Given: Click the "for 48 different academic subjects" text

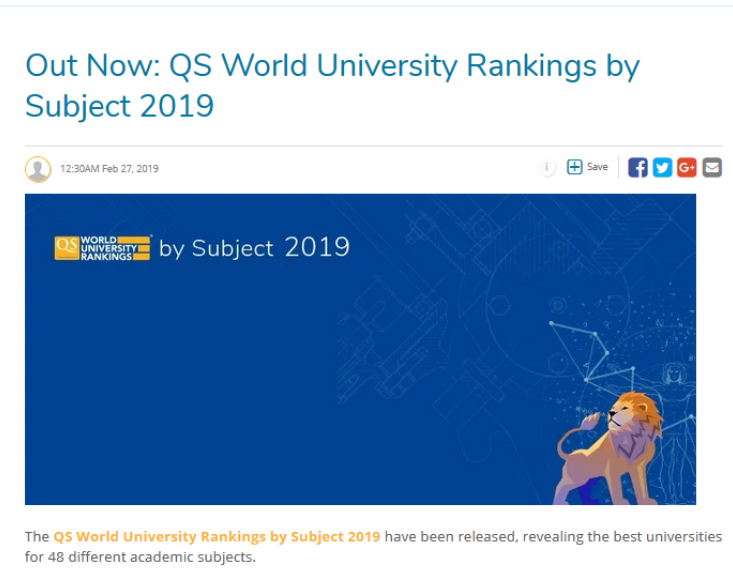Looking at the screenshot, I should coord(140,557).
